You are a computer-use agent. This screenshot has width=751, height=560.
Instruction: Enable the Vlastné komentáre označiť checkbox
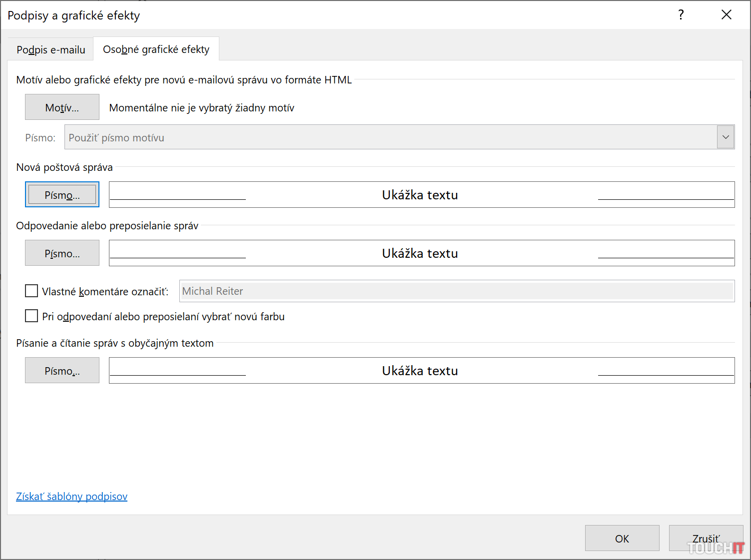point(31,291)
